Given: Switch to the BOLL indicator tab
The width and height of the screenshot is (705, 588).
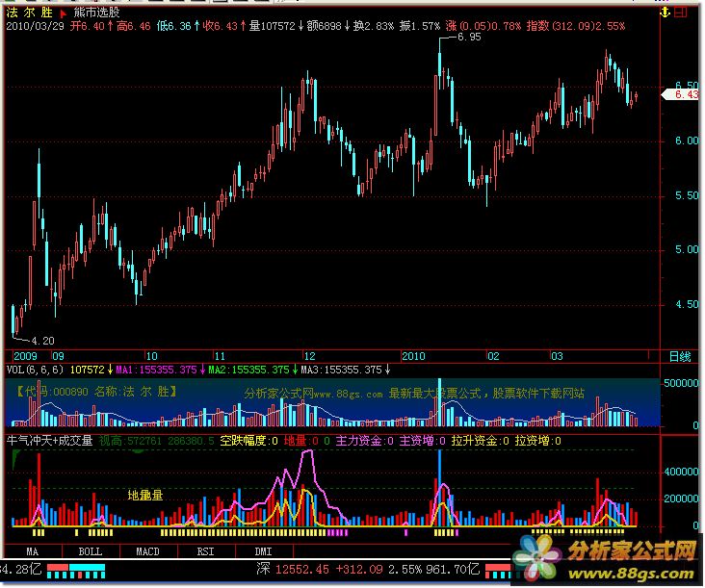Looking at the screenshot, I should click(90, 551).
